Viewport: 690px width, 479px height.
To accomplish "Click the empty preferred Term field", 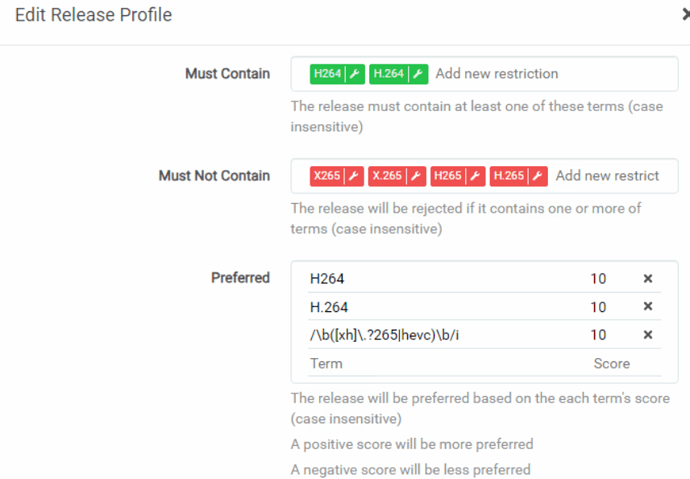I will (440, 364).
